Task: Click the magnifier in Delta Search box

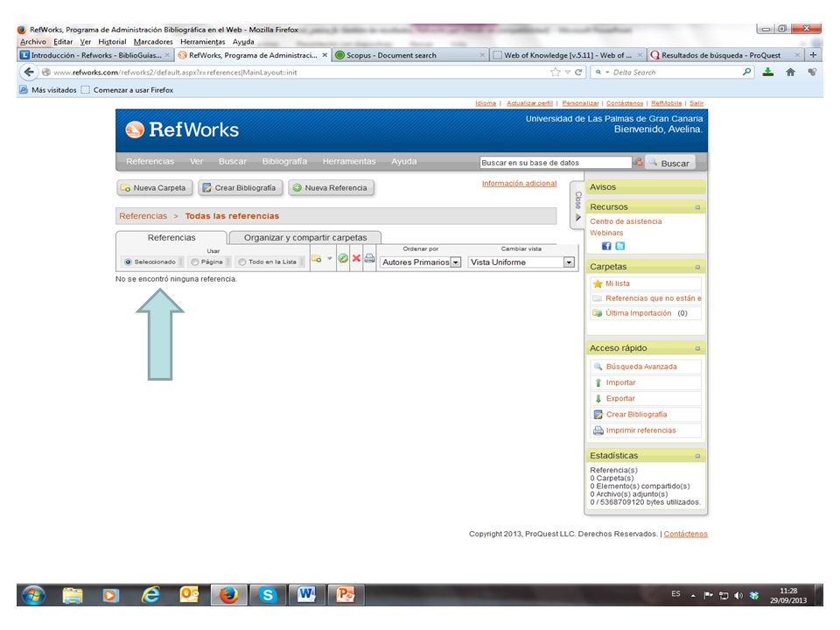Action: coord(746,72)
